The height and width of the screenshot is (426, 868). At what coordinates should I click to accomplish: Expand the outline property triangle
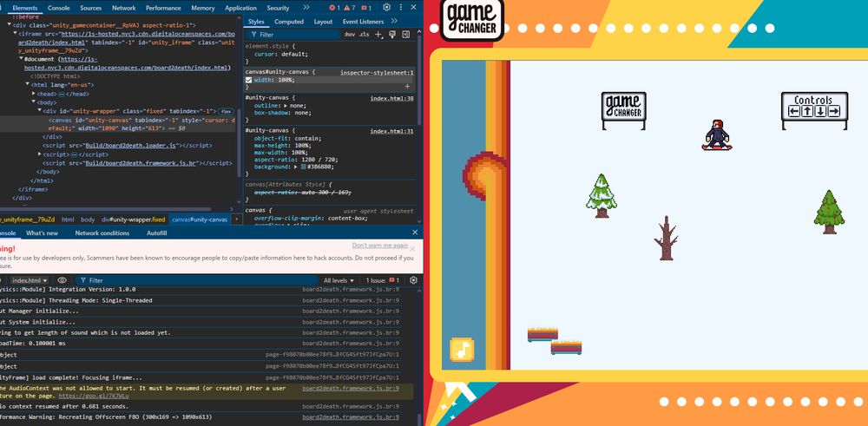coord(286,105)
